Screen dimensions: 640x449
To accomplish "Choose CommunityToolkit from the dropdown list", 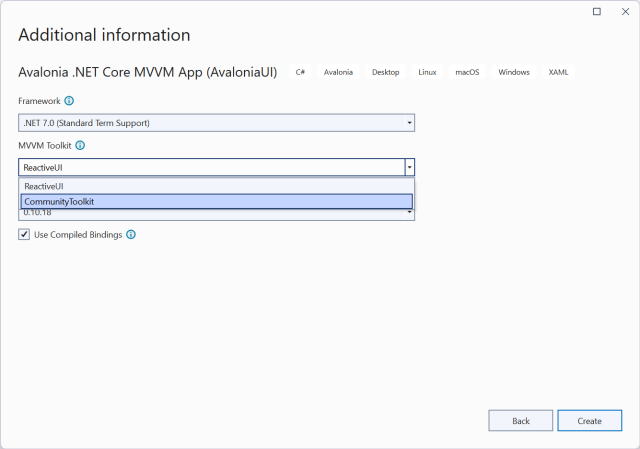I will click(217, 202).
